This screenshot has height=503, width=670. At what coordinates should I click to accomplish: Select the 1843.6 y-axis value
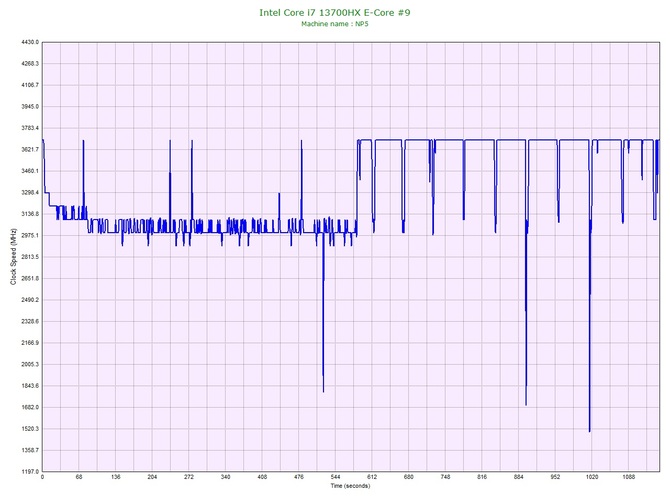pos(30,385)
